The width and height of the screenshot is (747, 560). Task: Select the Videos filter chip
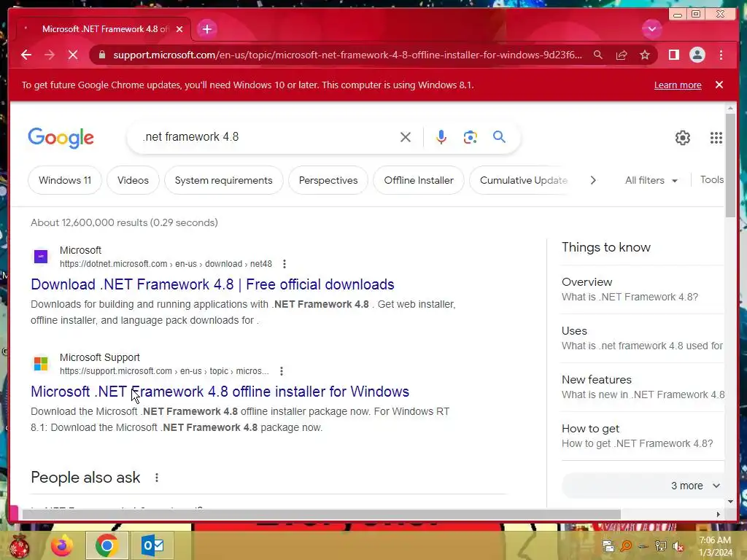[133, 181]
